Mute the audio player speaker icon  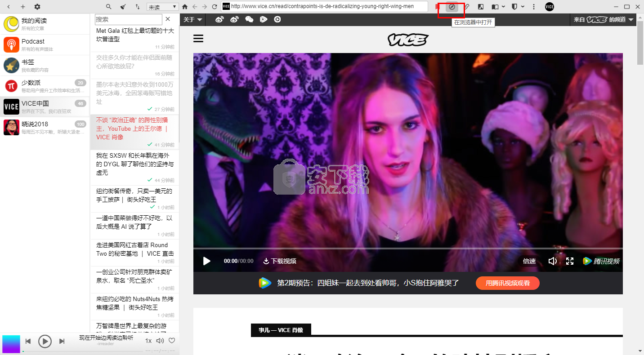160,341
